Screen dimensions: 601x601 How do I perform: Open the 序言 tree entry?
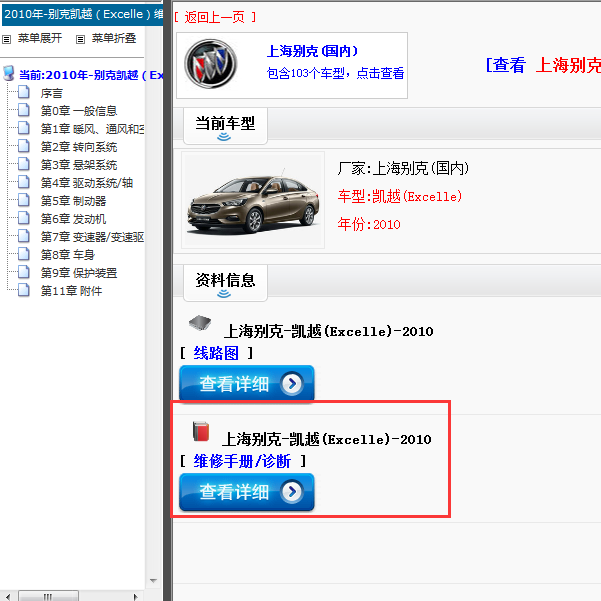(x=52, y=93)
